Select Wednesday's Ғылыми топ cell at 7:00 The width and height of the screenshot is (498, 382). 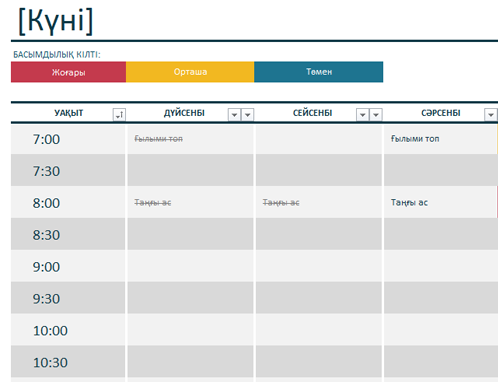click(x=441, y=139)
